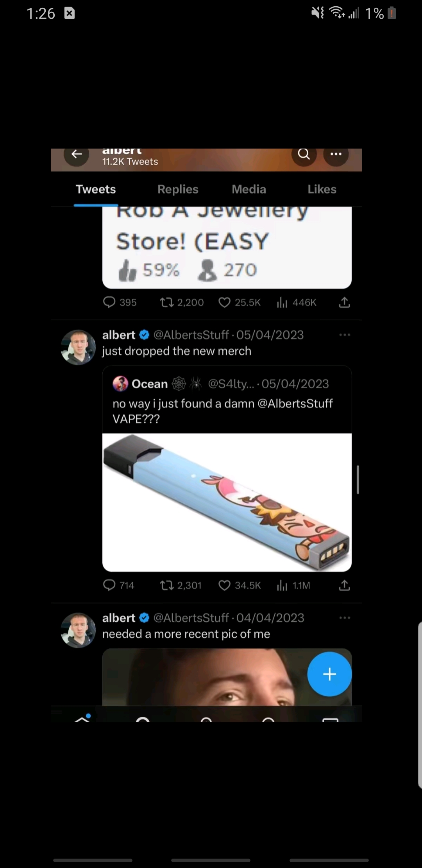This screenshot has width=422, height=868.
Task: Share the jewellery store tweet
Action: [x=344, y=302]
